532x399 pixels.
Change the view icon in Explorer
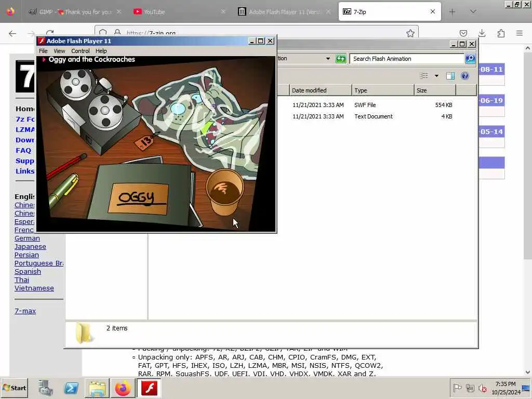click(424, 76)
